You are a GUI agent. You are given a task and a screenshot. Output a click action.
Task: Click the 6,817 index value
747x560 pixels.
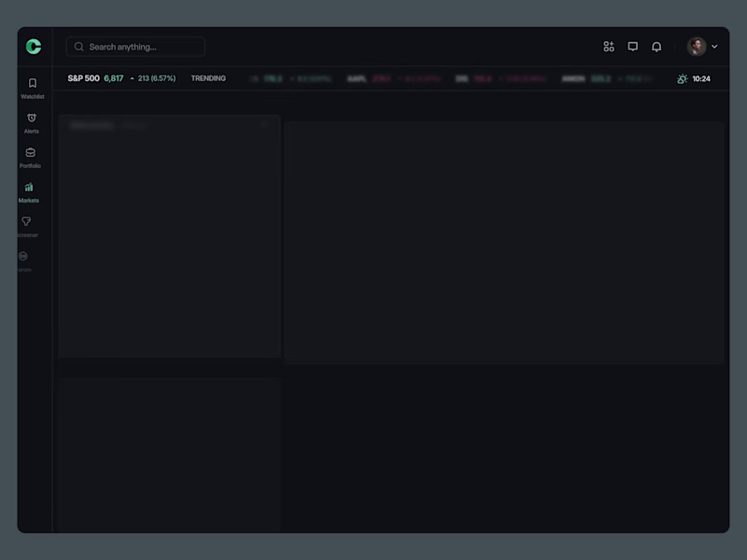113,78
